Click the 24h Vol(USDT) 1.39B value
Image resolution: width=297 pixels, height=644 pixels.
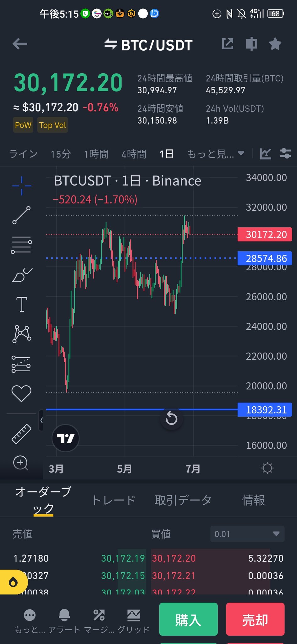pyautogui.click(x=217, y=121)
